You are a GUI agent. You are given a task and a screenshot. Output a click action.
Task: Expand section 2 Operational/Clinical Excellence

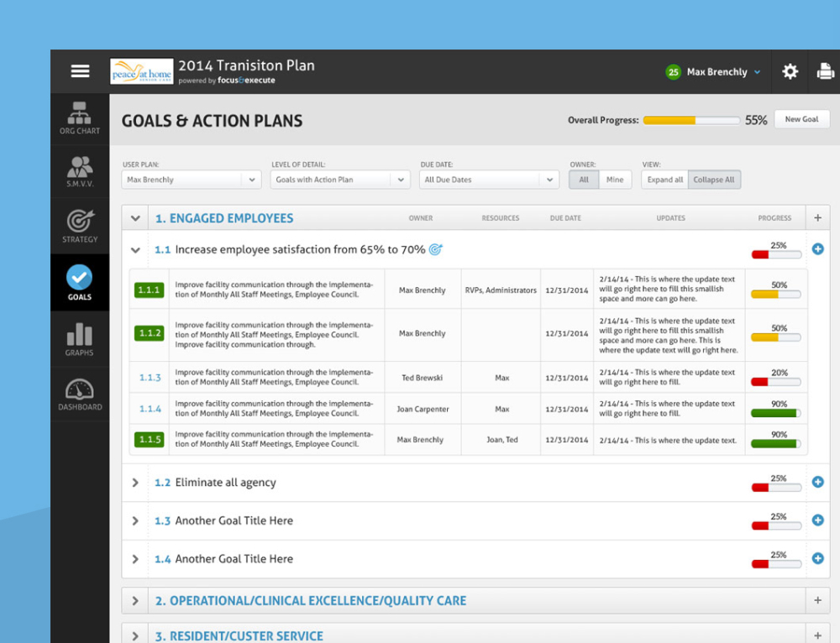135,601
